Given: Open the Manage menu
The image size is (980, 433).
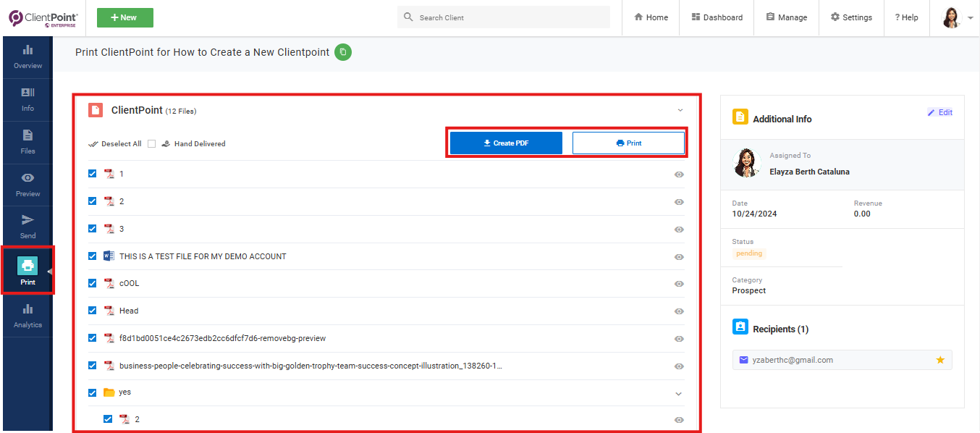Looking at the screenshot, I should 786,17.
